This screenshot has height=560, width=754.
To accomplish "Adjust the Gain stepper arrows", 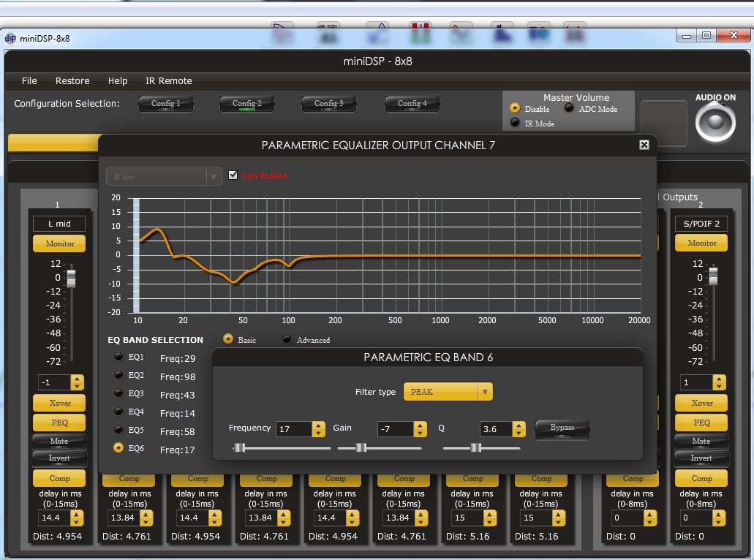I will 420,429.
